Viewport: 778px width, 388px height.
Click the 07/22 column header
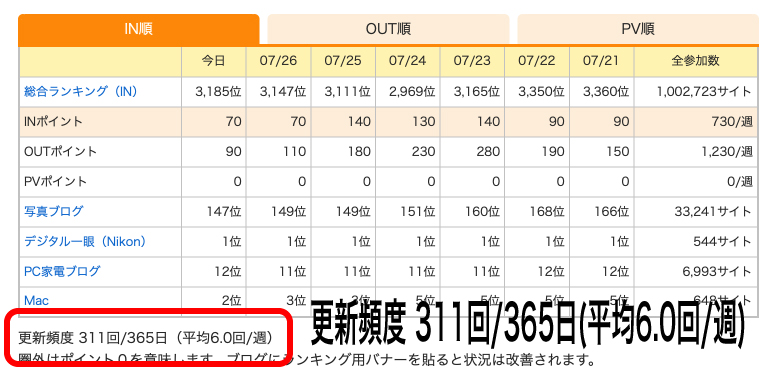pyautogui.click(x=537, y=62)
